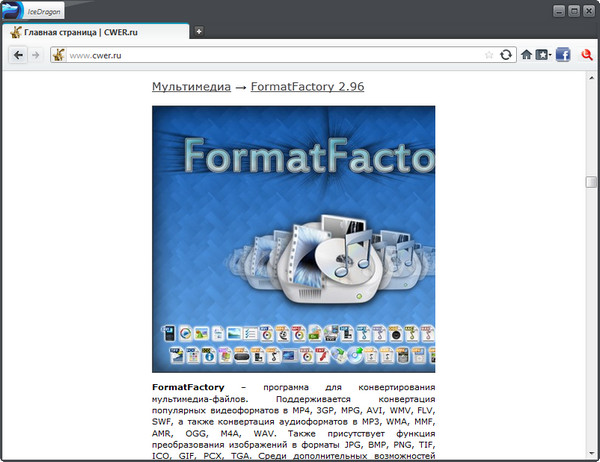Click the vertical scrollbar thumb
The height and width of the screenshot is (462, 600).
(x=591, y=182)
